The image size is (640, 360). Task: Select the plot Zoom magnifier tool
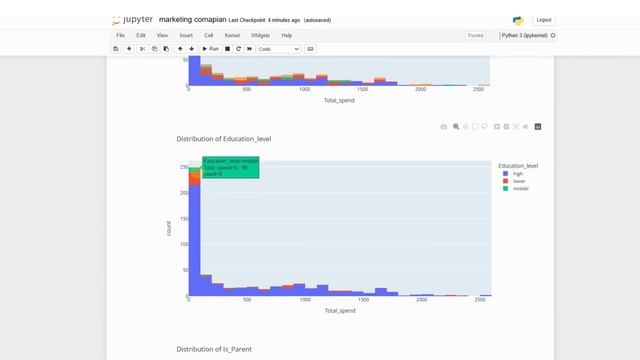click(x=456, y=127)
